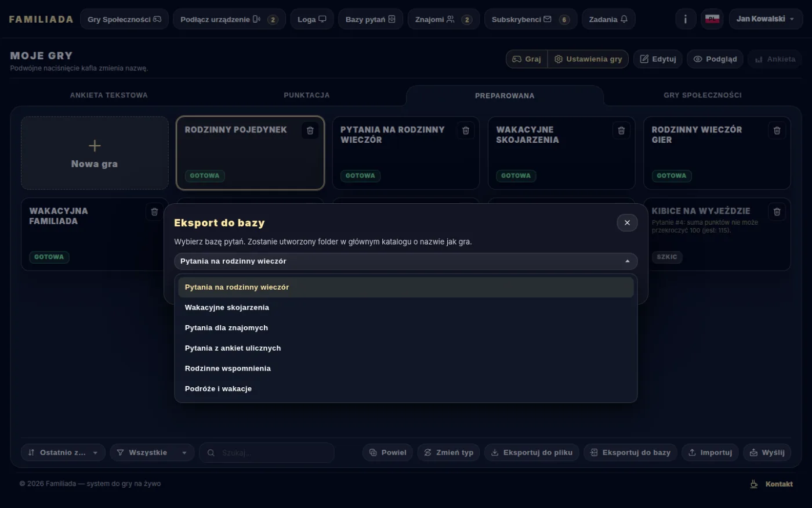Delete Wakacyjna Familiada with trash icon
Viewport: 812px width, 508px height.
click(154, 212)
